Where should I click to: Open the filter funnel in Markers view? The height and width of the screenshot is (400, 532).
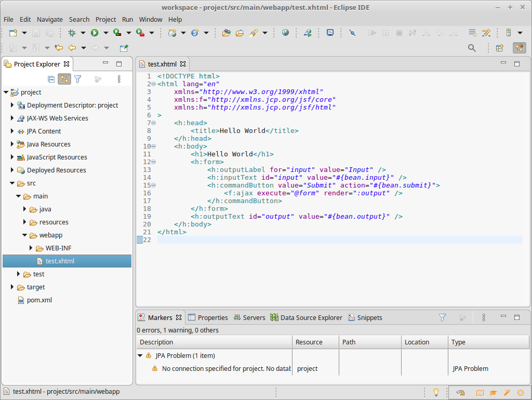442,317
